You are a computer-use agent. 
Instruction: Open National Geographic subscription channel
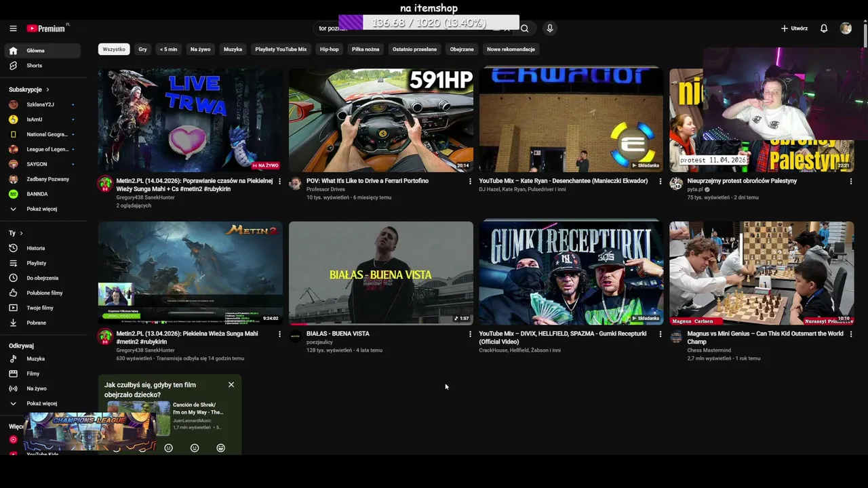pyautogui.click(x=43, y=134)
